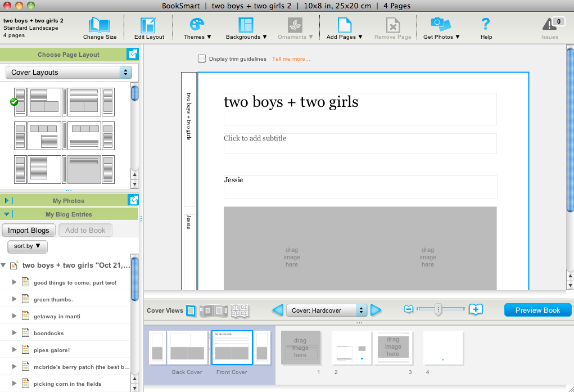Pop out the Choose Page Layout panel

coord(133,54)
